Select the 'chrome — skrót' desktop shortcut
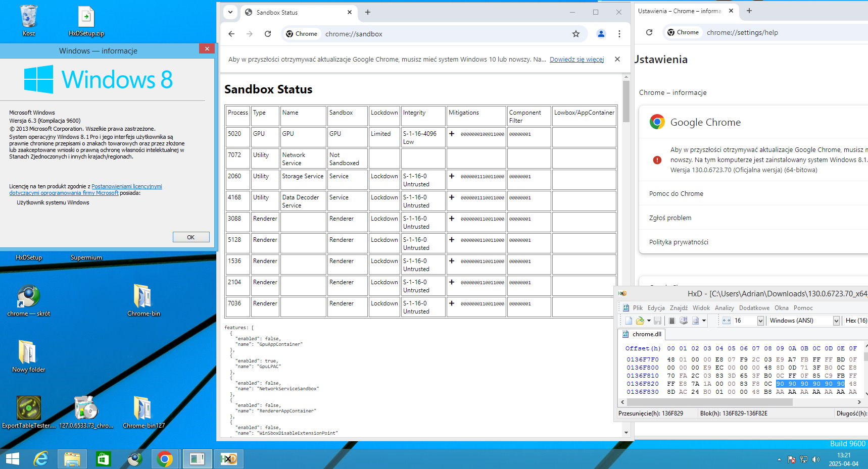Screen dimensions: 868x469 tap(29, 300)
